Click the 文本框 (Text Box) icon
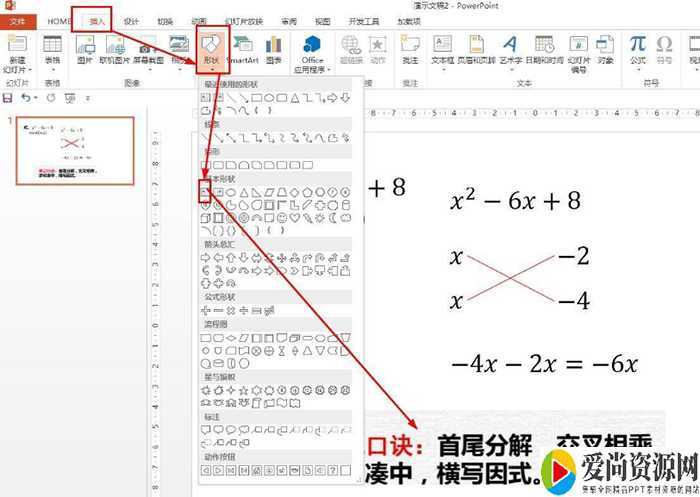This screenshot has height=497, width=700. click(x=442, y=48)
